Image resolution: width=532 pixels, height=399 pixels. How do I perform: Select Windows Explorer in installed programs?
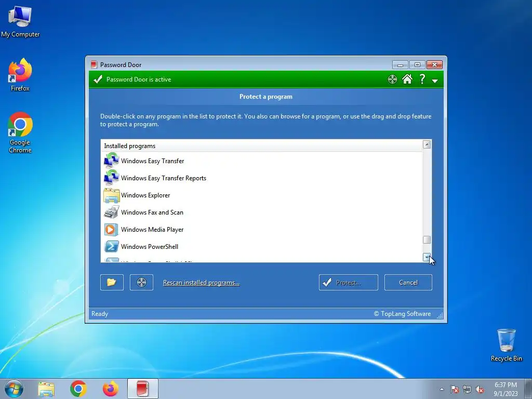coord(262,195)
